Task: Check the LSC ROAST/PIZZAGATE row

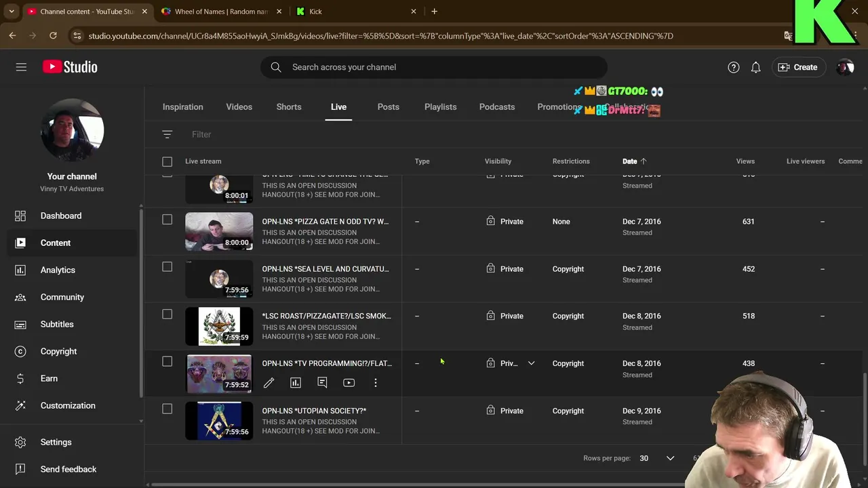Action: [x=167, y=314]
